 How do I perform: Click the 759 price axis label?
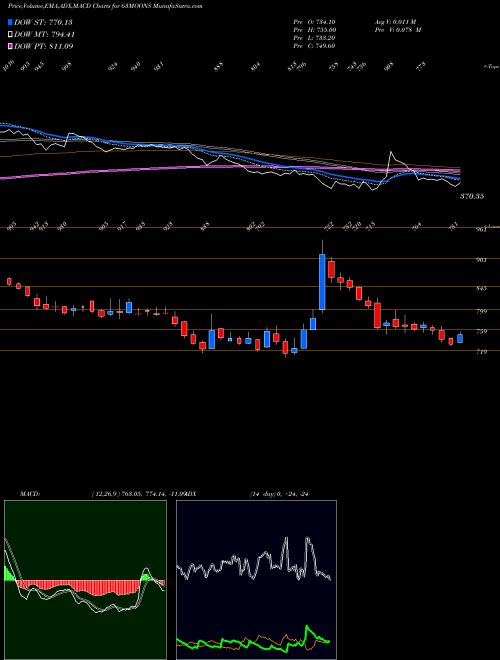[482, 332]
